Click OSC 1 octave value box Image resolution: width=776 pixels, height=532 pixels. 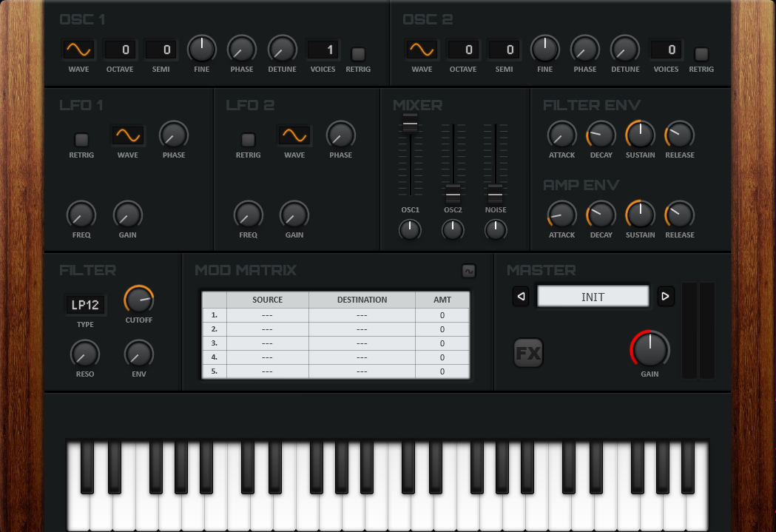click(120, 50)
